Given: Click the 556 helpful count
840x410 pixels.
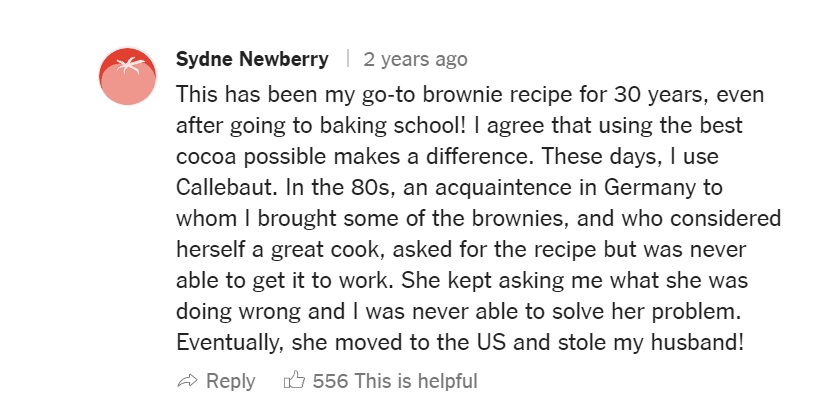Looking at the screenshot, I should (331, 381).
